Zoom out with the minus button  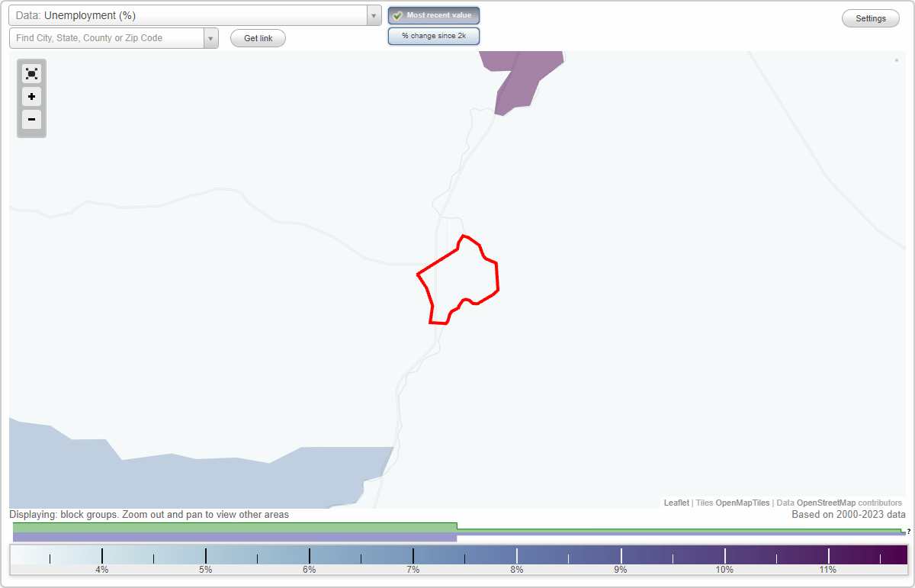[x=31, y=119]
